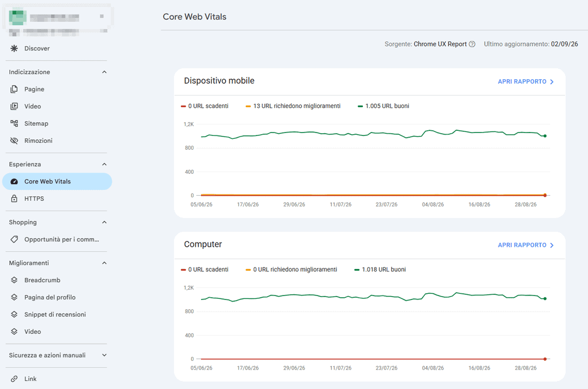This screenshot has width=588, height=389.
Task: Click the Sitemap tree icon
Action: click(x=14, y=123)
